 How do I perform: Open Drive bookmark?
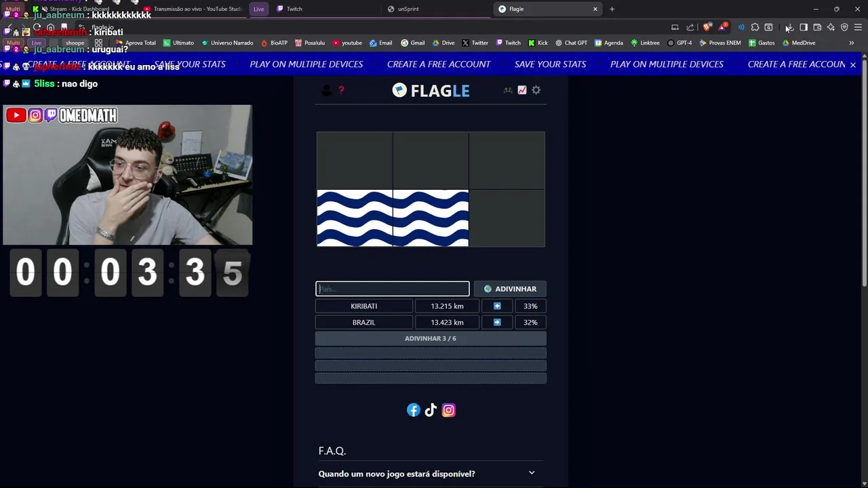click(443, 43)
